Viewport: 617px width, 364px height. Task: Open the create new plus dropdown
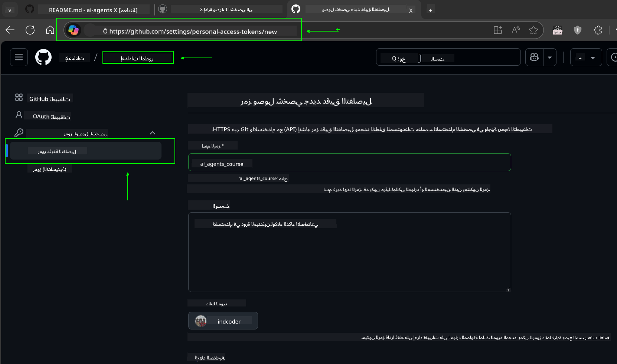(x=586, y=58)
